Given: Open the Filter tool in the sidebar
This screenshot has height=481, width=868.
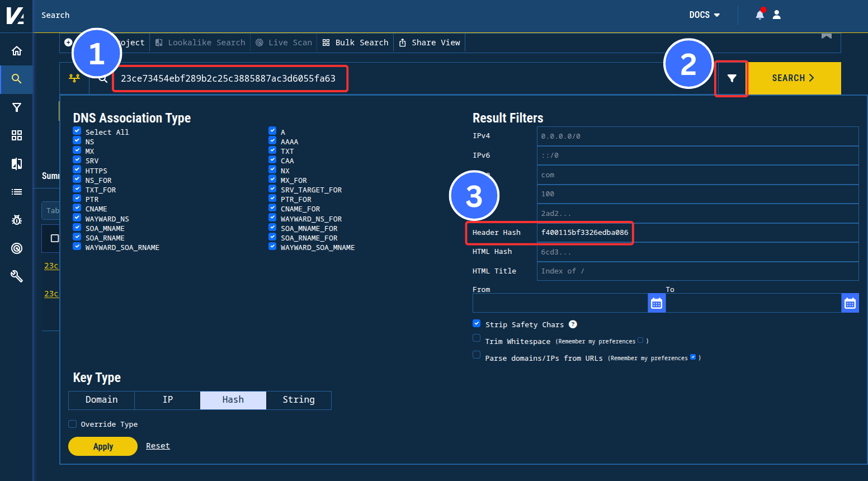Looking at the screenshot, I should (16, 107).
